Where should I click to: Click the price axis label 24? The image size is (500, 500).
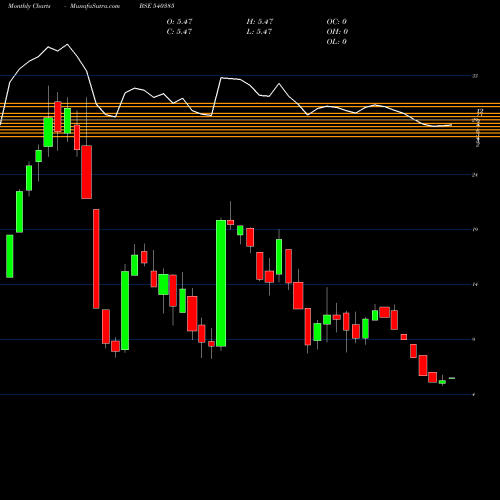tap(475, 175)
